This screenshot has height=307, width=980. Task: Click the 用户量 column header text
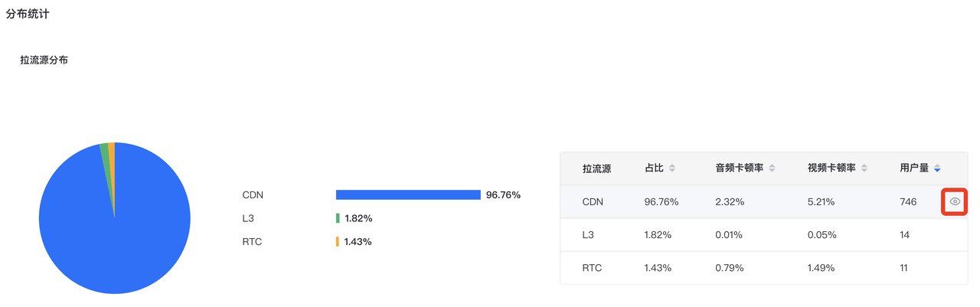[914, 168]
